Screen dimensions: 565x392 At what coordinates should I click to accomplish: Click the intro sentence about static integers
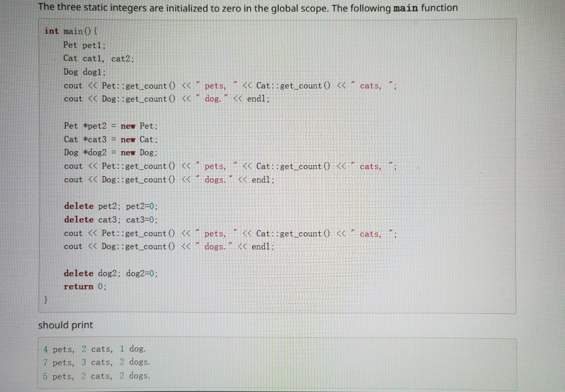(248, 8)
